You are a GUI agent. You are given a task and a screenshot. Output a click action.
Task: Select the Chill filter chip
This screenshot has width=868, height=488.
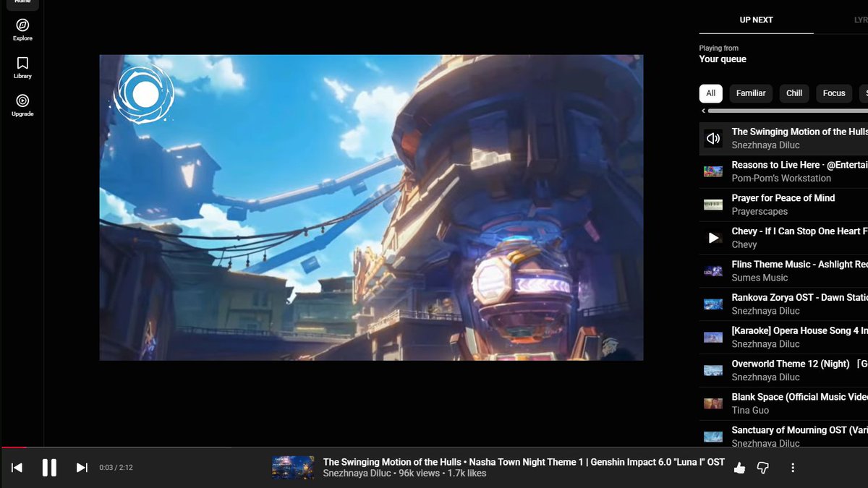pyautogui.click(x=794, y=93)
